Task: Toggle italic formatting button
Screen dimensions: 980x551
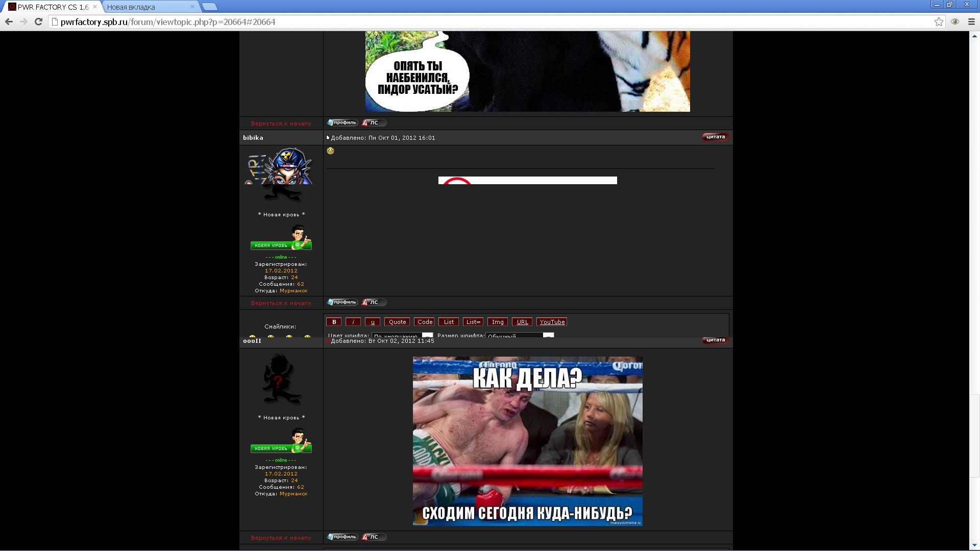Action: [x=353, y=322]
